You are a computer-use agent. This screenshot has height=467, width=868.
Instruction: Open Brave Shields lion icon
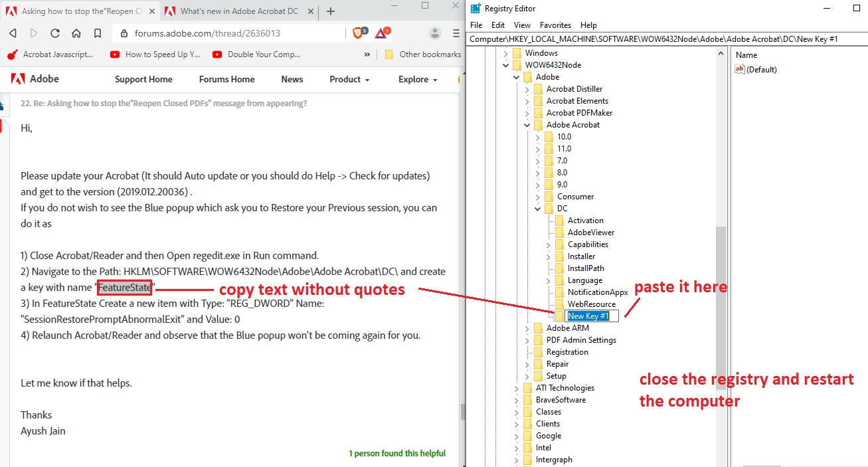359,33
